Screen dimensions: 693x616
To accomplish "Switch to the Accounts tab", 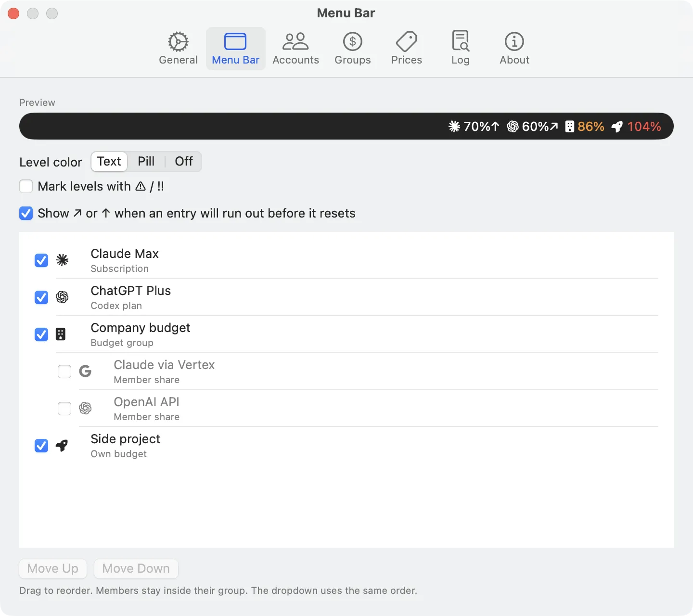I will 295,49.
